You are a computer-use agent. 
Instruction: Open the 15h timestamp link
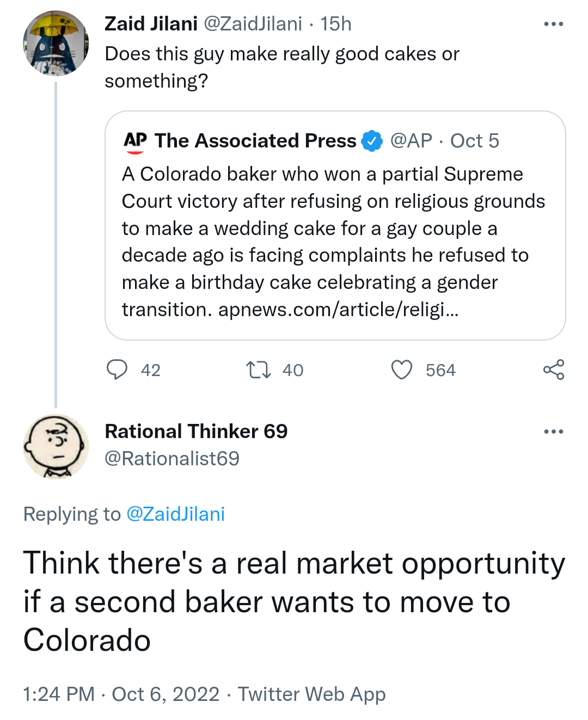[335, 24]
